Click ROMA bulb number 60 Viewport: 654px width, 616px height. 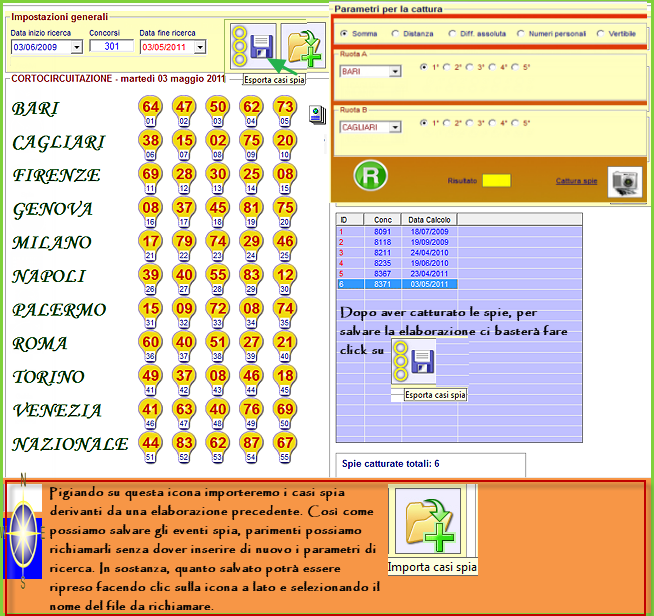(150, 347)
